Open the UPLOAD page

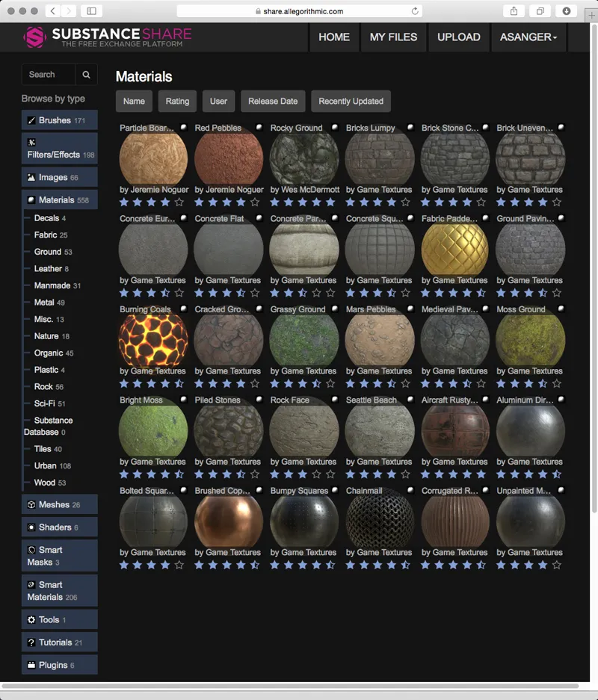tap(459, 37)
